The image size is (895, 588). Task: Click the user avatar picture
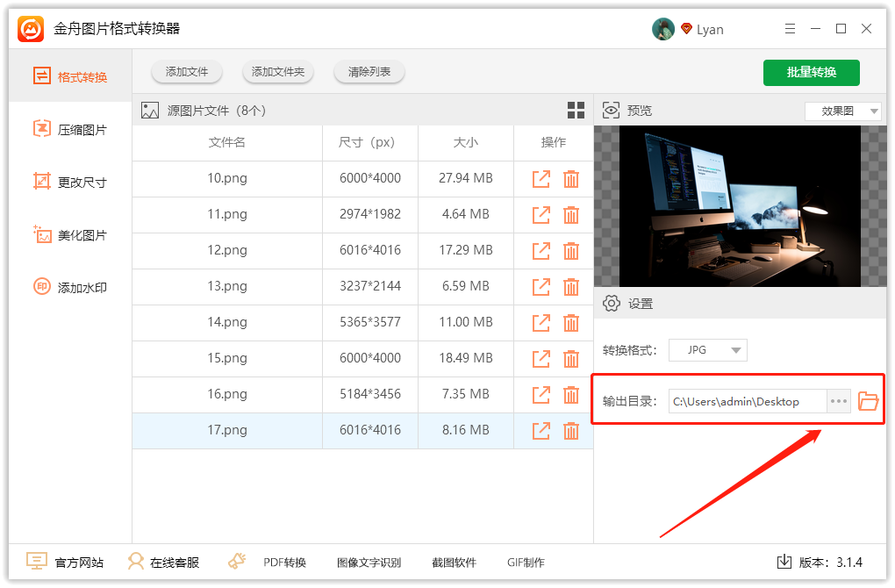(662, 29)
